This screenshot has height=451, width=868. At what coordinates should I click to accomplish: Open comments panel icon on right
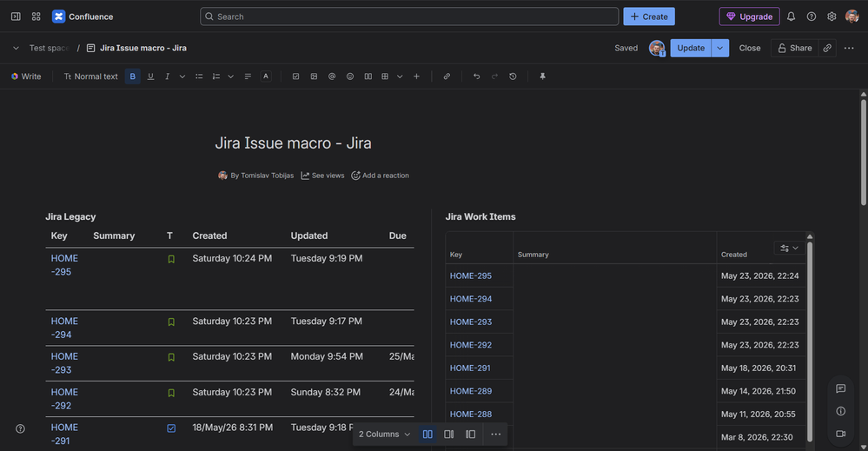pos(840,388)
